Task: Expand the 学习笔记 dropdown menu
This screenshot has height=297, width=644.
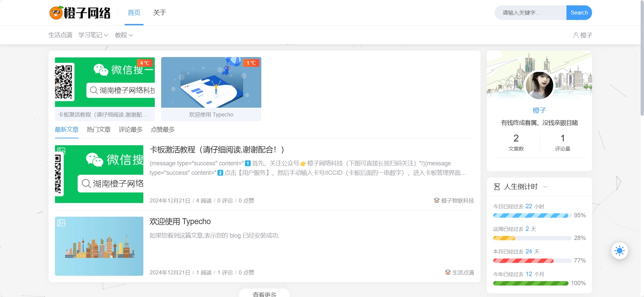Action: click(x=93, y=35)
